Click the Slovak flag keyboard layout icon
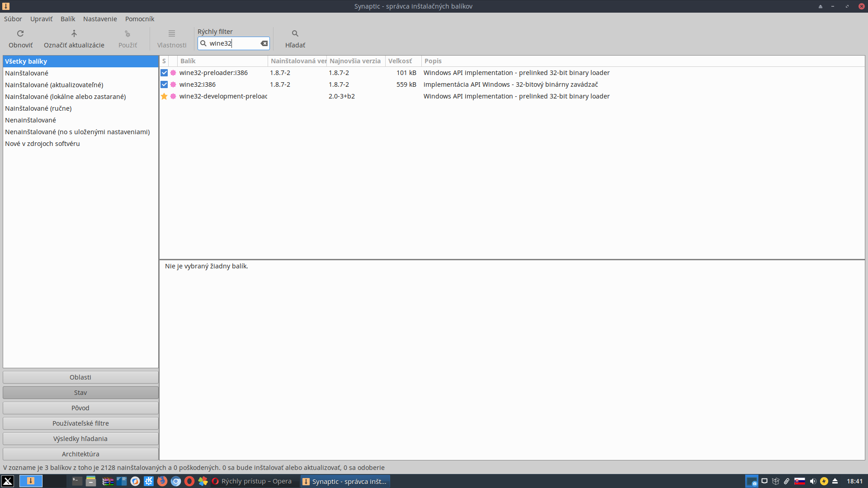The image size is (868, 488). (x=800, y=481)
